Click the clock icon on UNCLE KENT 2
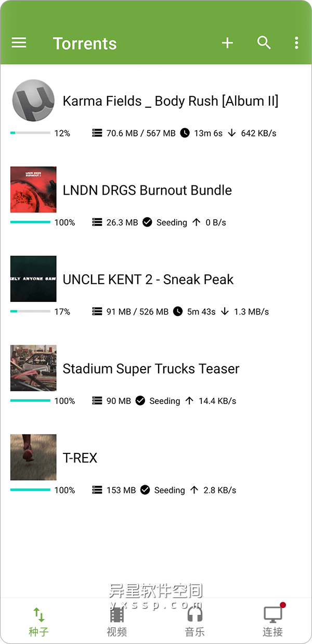The width and height of the screenshot is (312, 644). pyautogui.click(x=178, y=311)
